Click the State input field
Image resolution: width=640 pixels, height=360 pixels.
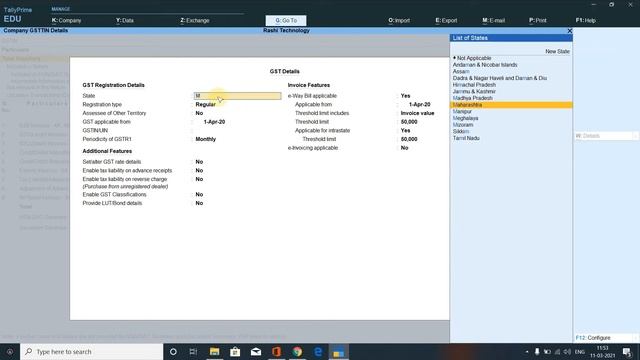(237, 96)
